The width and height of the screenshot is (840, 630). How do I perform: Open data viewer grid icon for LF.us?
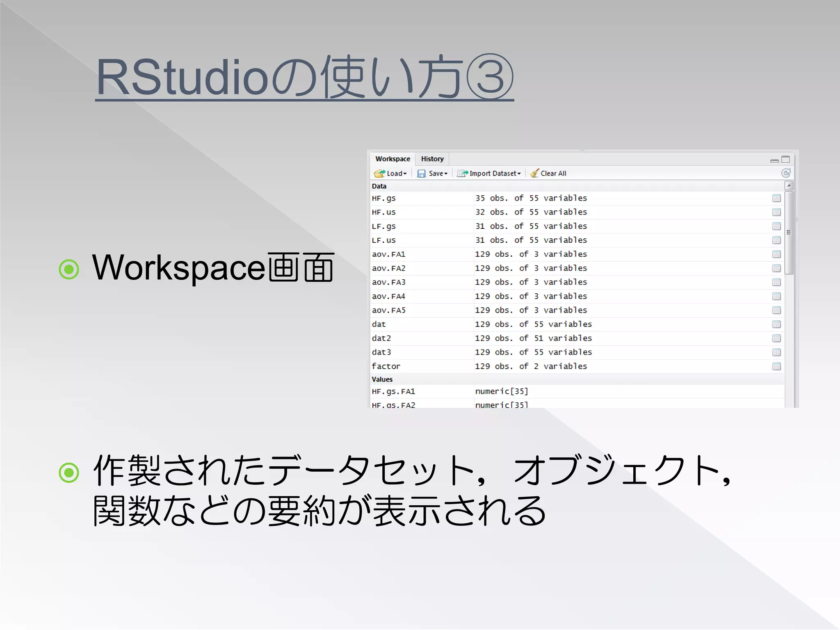(776, 240)
